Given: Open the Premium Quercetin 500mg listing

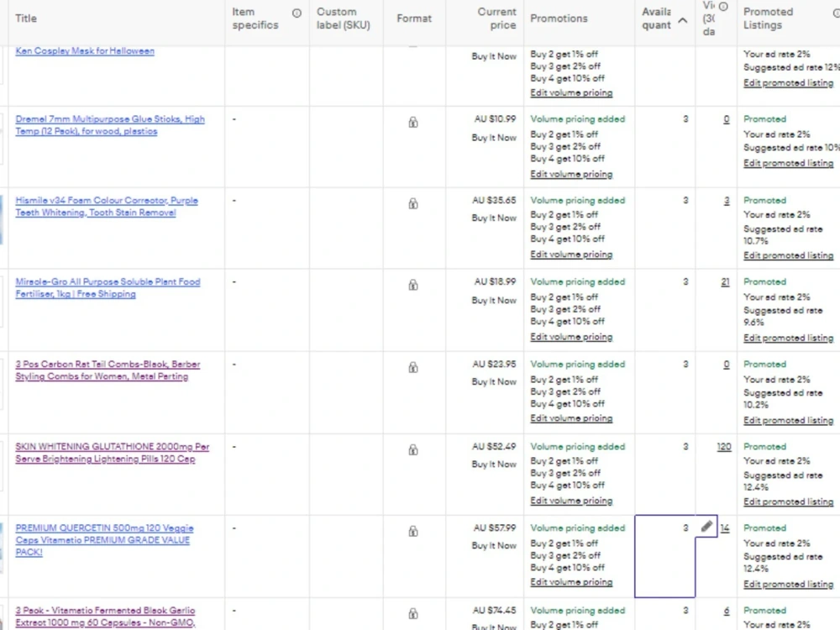Looking at the screenshot, I should click(x=104, y=540).
